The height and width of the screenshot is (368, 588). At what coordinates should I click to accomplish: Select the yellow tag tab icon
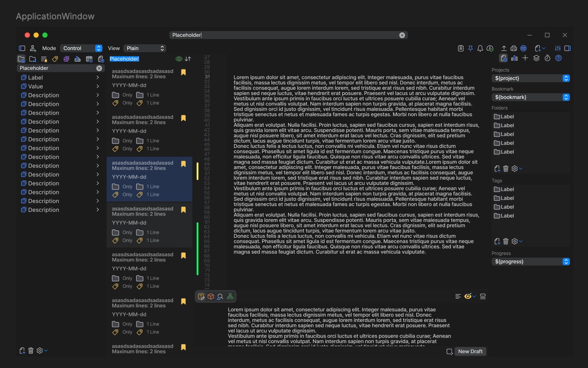click(x=55, y=59)
